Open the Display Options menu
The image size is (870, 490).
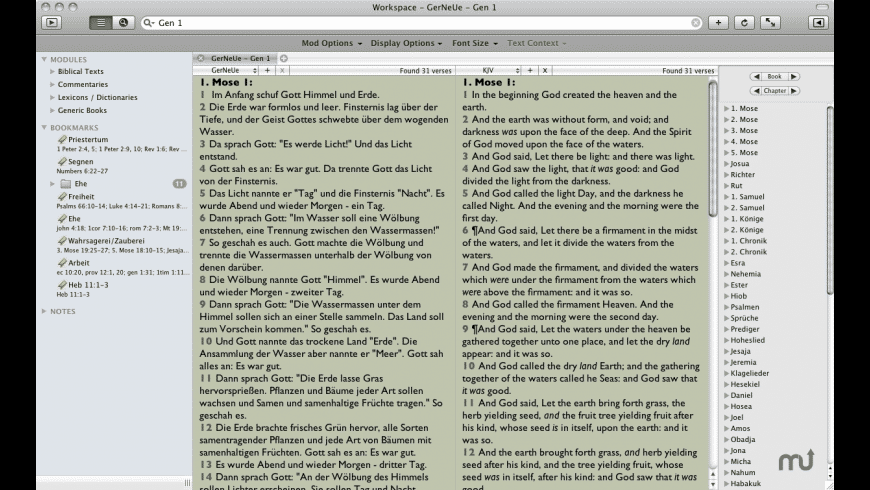click(x=406, y=43)
